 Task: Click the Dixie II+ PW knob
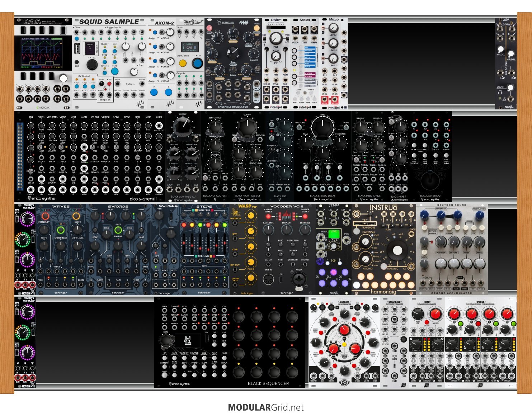pyautogui.click(x=276, y=56)
